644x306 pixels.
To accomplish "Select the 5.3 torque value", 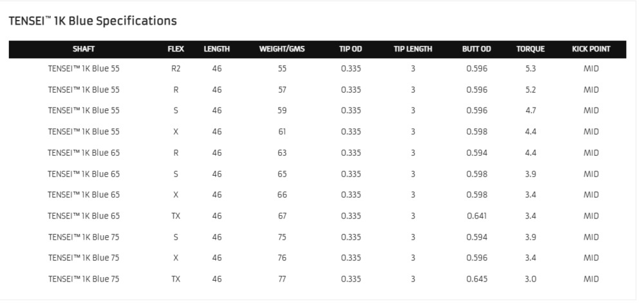I will (x=531, y=68).
